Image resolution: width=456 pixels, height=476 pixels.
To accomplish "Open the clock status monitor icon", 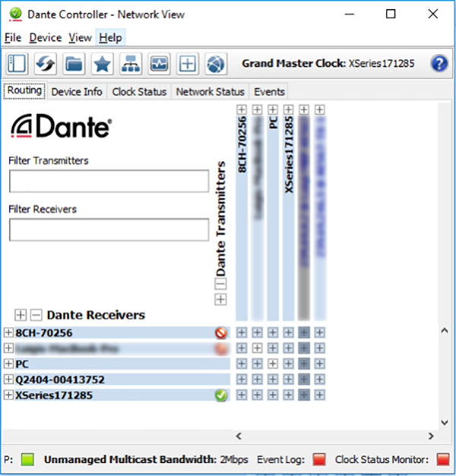I will coord(160,64).
